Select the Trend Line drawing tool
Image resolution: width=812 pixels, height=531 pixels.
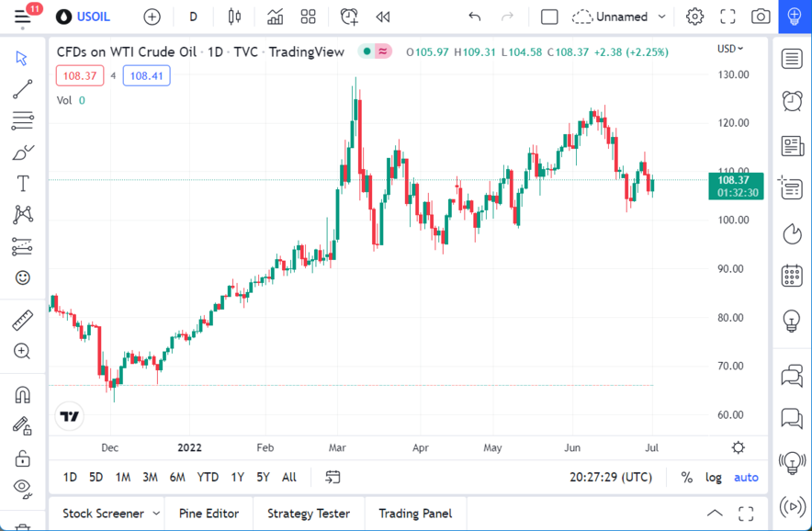pos(23,89)
